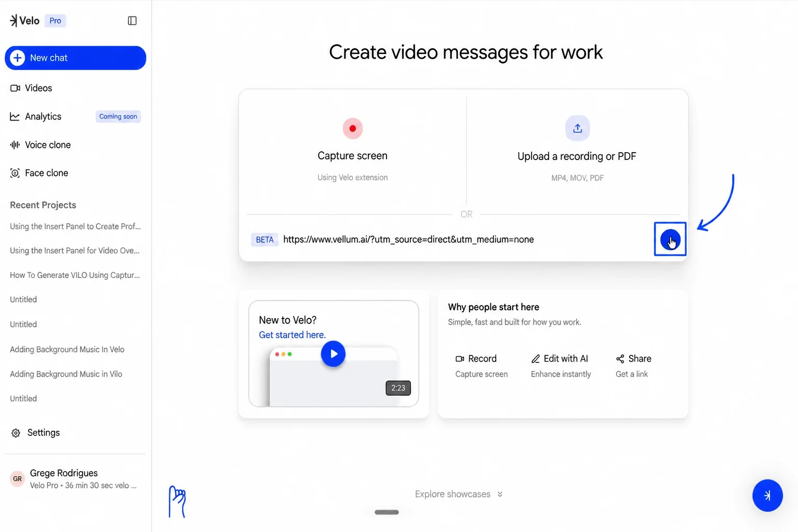Click 'MP4, MOV, PDF' caption

pos(577,178)
